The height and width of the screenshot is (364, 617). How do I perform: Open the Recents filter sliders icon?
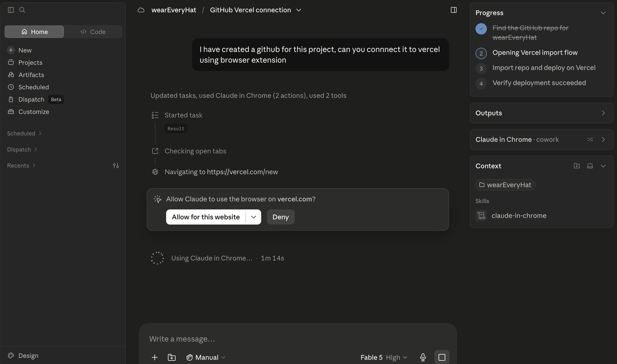pos(116,166)
